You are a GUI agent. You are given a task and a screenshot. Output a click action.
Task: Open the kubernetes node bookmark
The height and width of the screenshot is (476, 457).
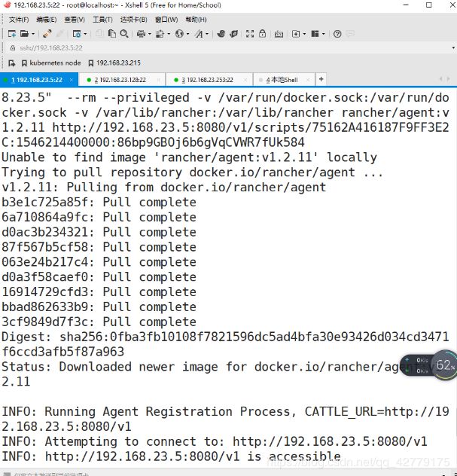(x=51, y=63)
